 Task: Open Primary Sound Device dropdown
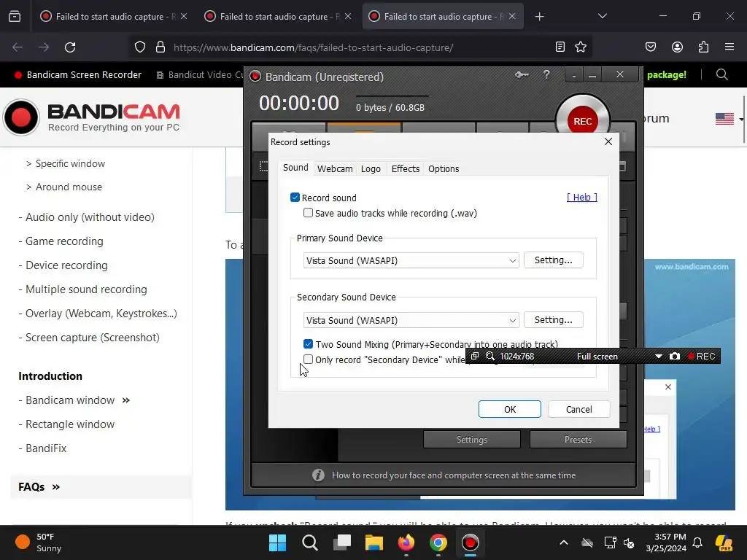point(411,260)
